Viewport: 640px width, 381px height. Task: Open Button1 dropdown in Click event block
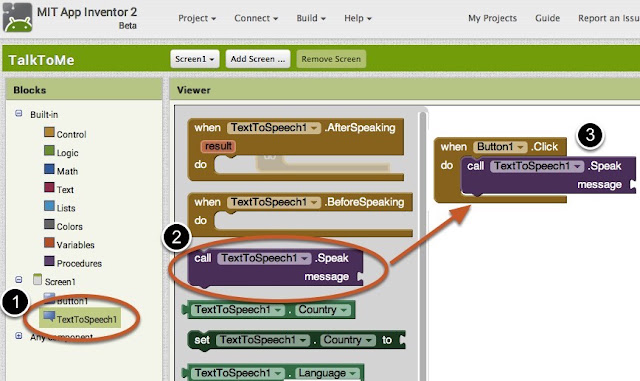click(x=500, y=147)
